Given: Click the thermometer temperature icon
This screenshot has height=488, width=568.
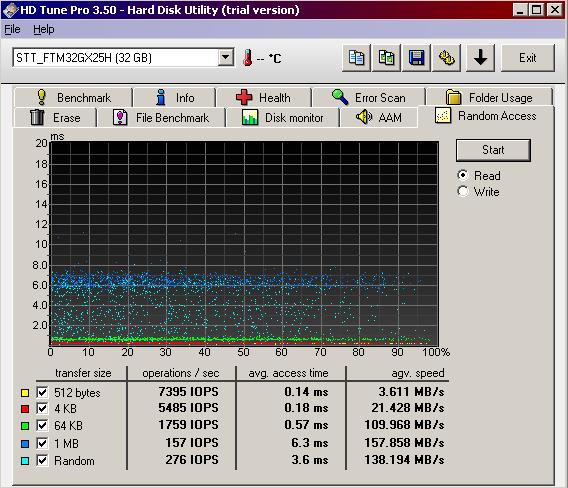Looking at the screenshot, I should tap(248, 58).
